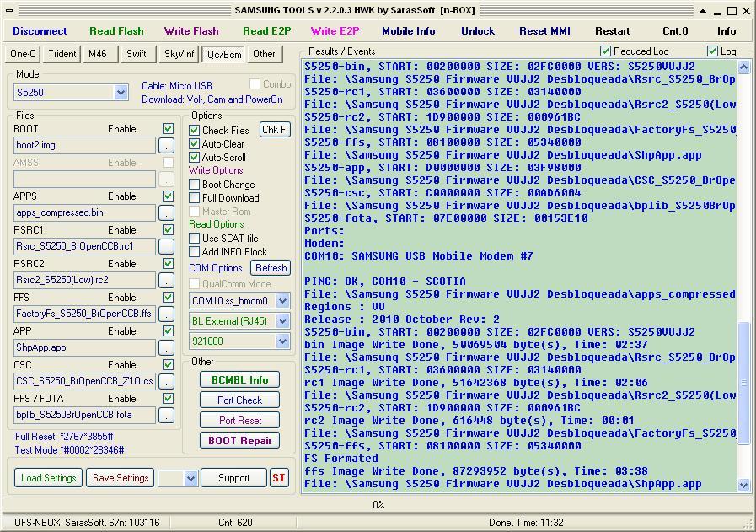
Task: Click Write Flash in toolbar
Action: coord(191,31)
